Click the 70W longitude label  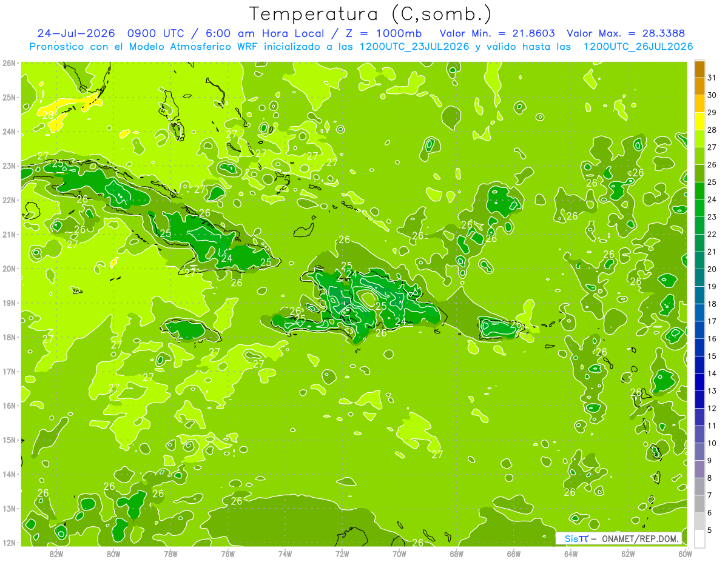[x=399, y=554]
